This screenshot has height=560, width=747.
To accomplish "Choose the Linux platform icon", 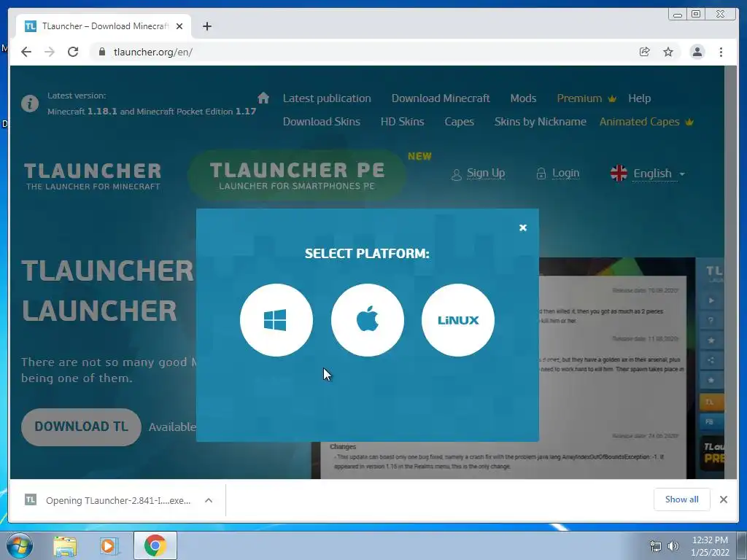I will [x=458, y=320].
